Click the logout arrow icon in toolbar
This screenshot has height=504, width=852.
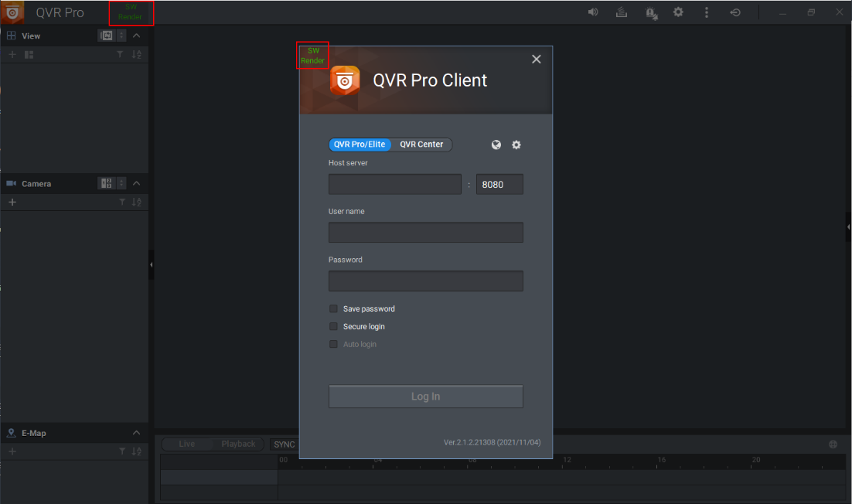(734, 12)
